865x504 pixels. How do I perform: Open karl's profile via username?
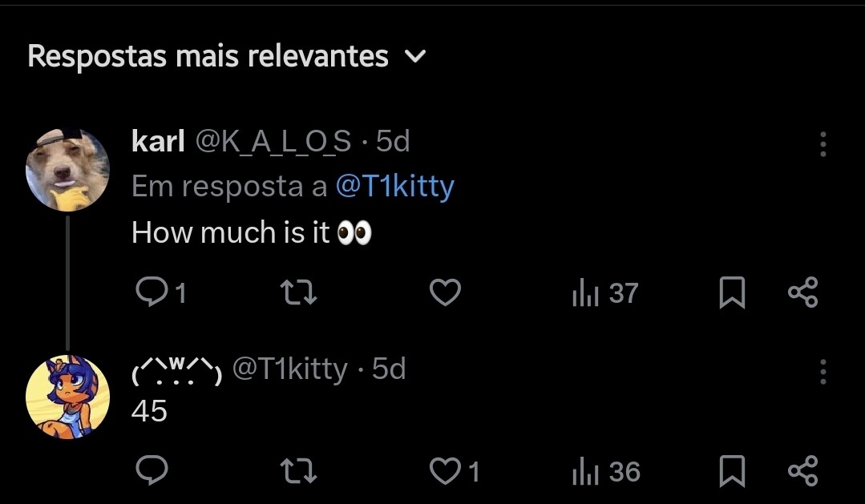158,142
